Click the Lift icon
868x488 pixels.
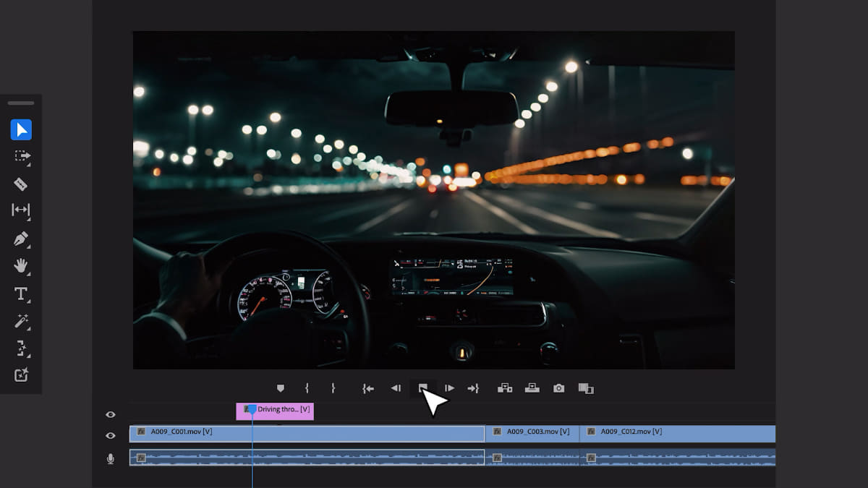tap(504, 388)
